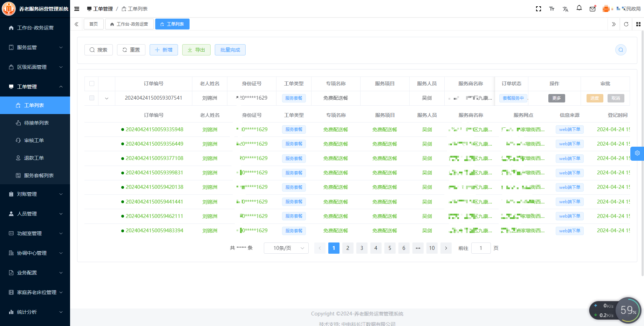Expand 人员管理 sidebar menu
Screen dimensions: 644x326
click(35, 214)
